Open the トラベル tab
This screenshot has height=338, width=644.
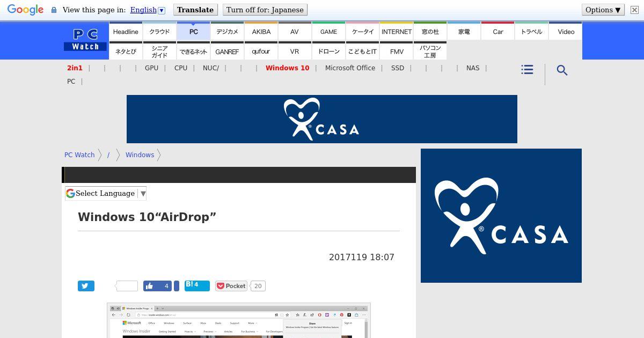[x=531, y=32]
